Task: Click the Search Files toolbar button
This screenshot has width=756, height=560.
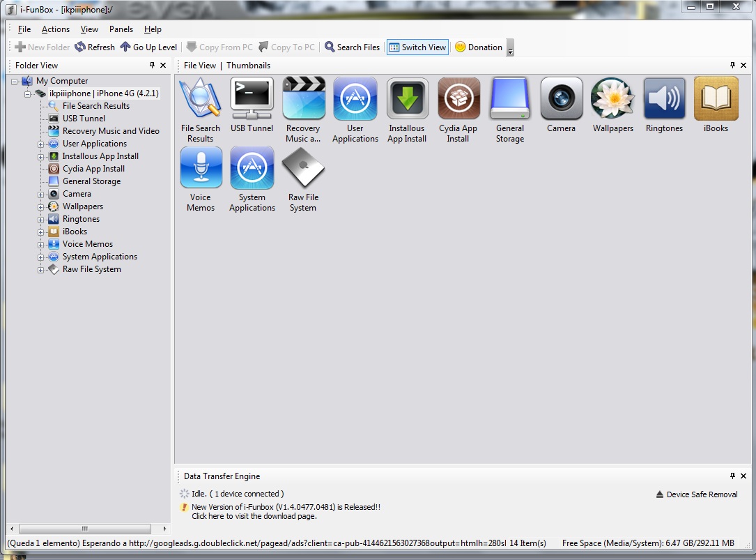Action: 353,47
